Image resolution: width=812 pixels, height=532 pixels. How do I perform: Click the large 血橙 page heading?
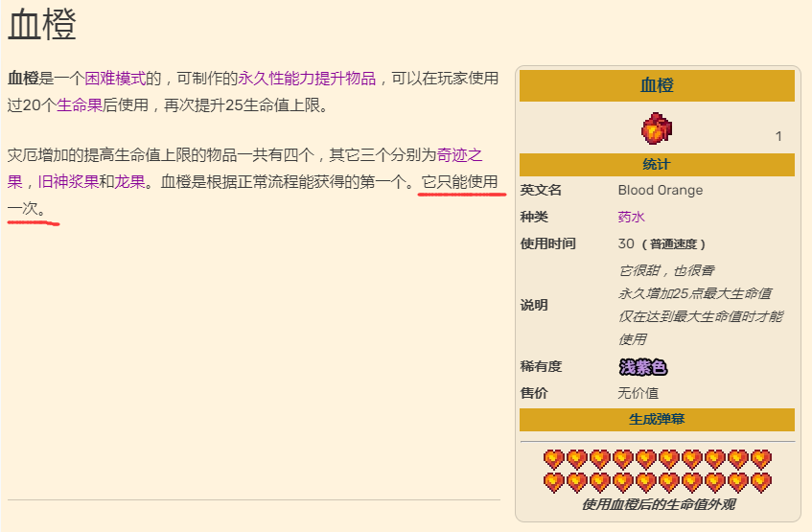pyautogui.click(x=42, y=26)
